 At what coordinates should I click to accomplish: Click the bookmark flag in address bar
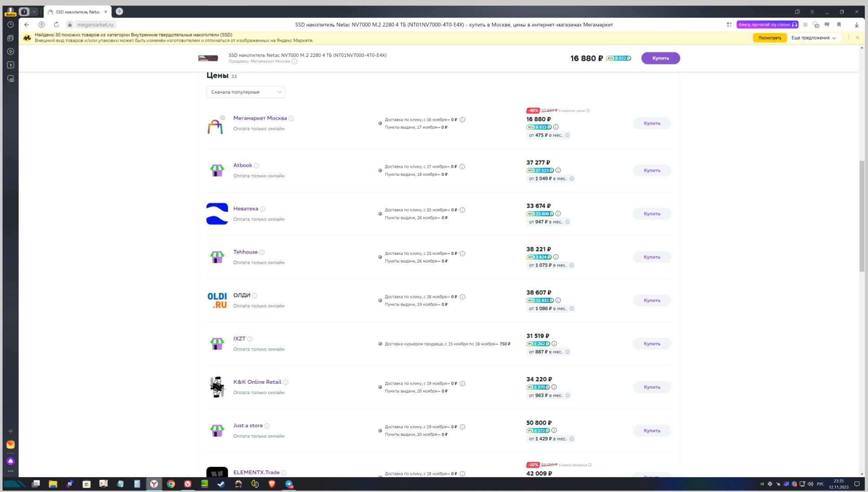[x=839, y=25]
